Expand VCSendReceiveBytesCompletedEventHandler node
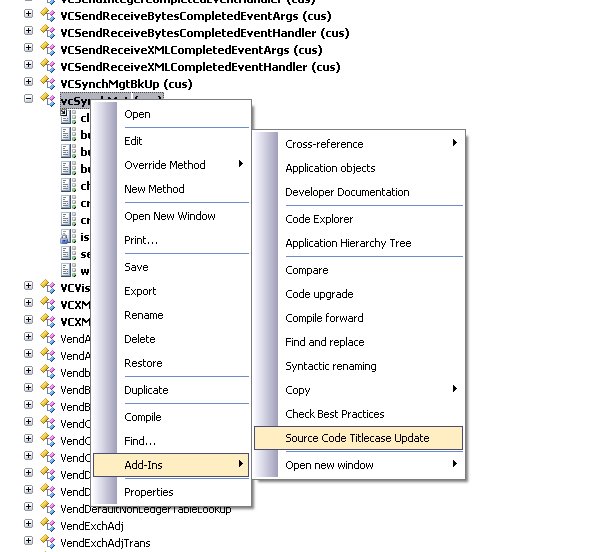 (28, 30)
